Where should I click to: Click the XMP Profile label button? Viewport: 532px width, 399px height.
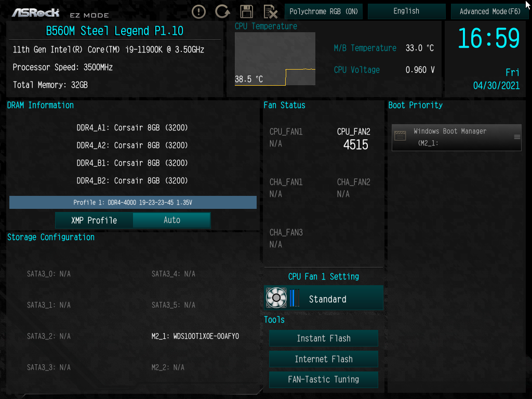click(94, 220)
